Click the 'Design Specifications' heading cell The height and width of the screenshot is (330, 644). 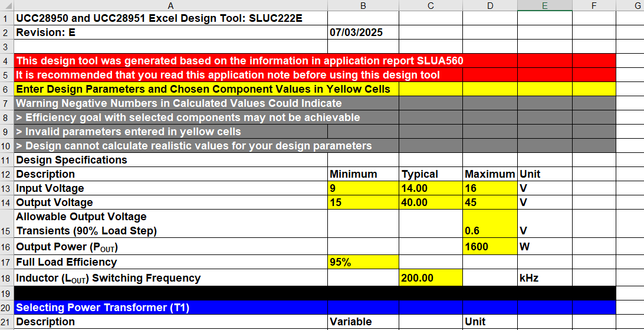click(x=170, y=160)
